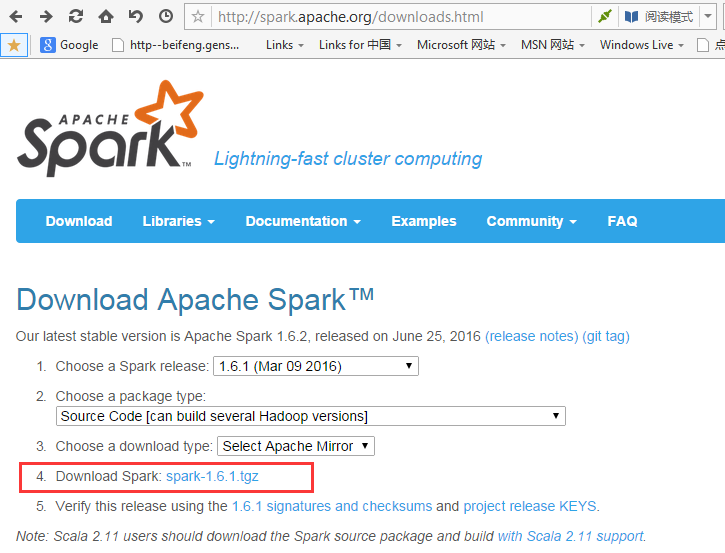Open the Favorites star button on bookmarks bar
Image resolution: width=725 pixels, height=553 pixels.
pyautogui.click(x=14, y=45)
